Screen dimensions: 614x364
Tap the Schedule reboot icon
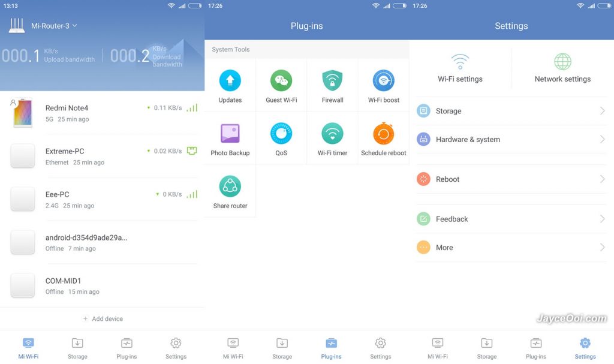(384, 133)
